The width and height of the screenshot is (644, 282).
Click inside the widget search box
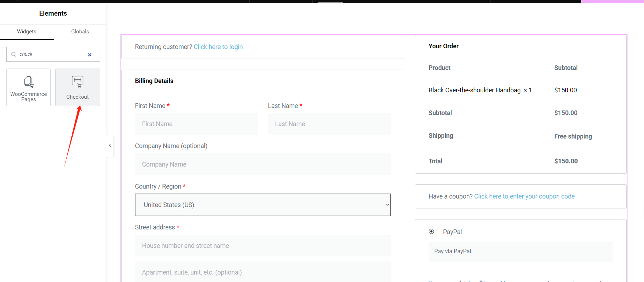pyautogui.click(x=50, y=54)
